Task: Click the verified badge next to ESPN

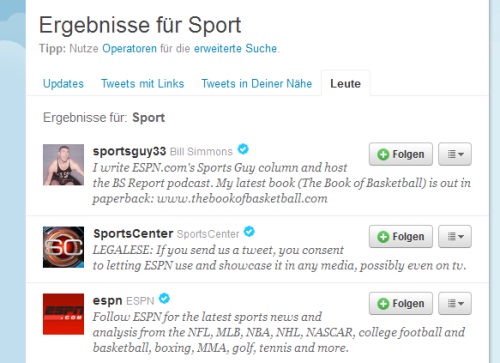Action: 164,298
